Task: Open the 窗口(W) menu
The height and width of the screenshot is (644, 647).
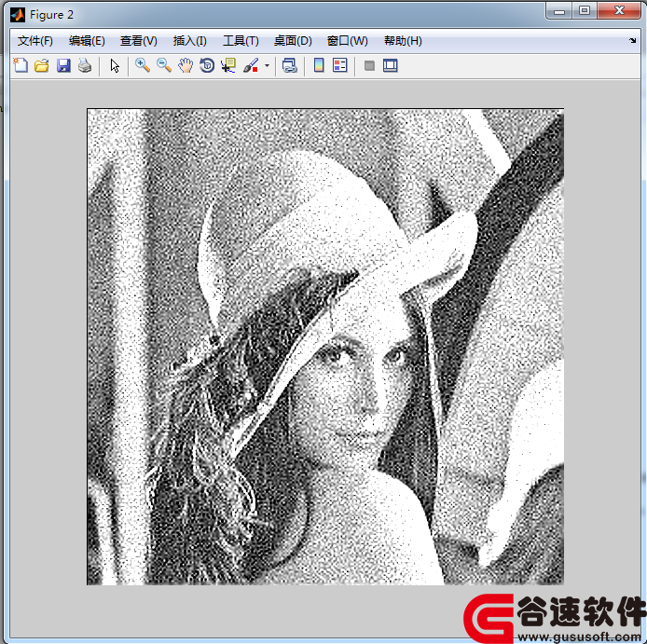Action: 347,41
